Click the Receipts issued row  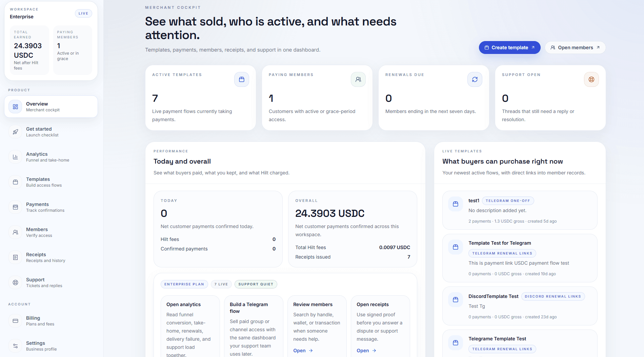[353, 257]
